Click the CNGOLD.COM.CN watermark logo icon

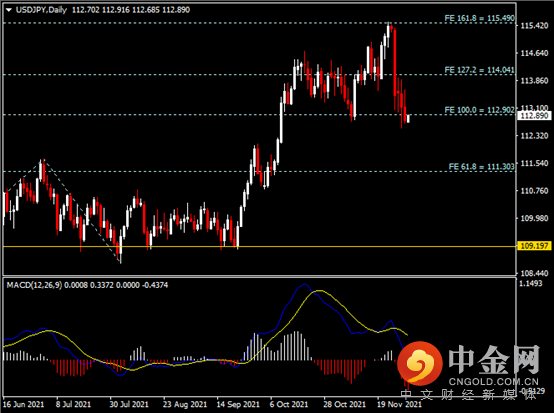[x=420, y=363]
